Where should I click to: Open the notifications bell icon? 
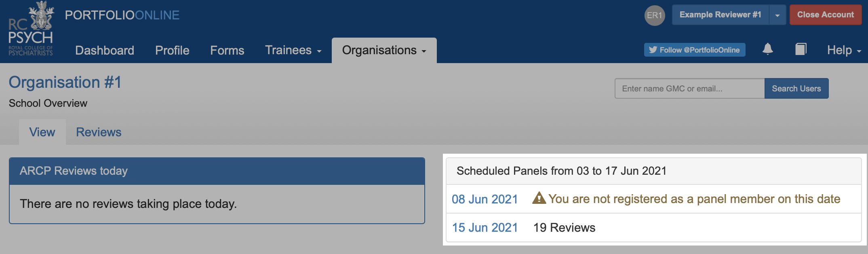point(767,49)
